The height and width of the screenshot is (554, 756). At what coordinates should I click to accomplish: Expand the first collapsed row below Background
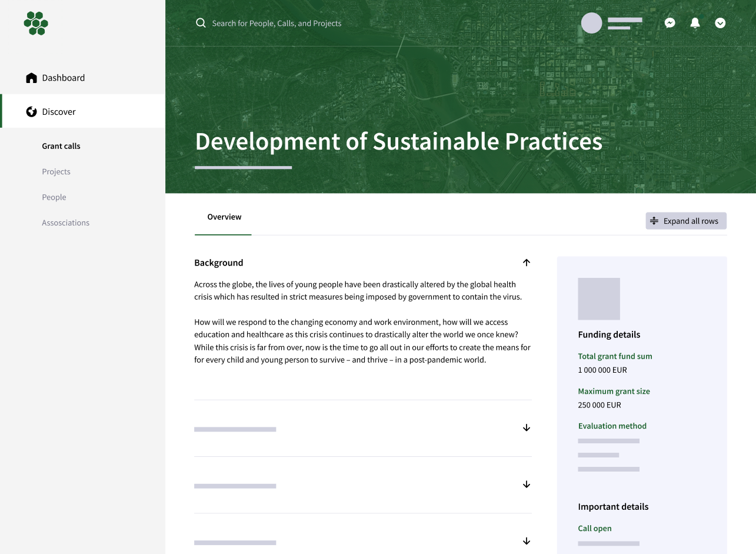coord(527,428)
